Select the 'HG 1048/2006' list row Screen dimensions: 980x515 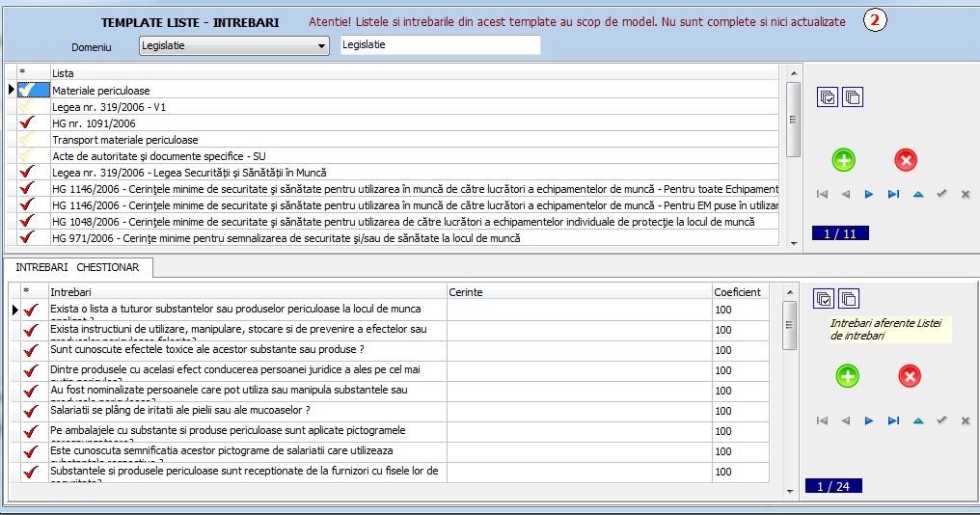click(x=415, y=221)
